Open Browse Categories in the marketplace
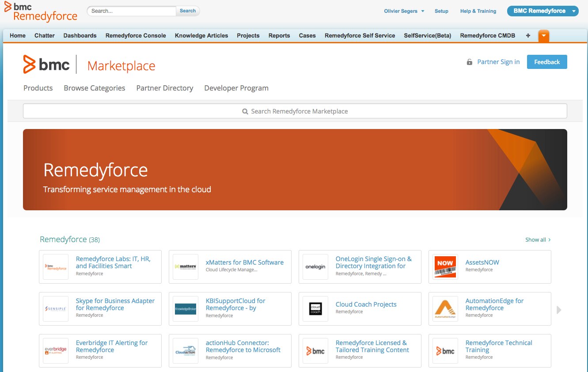 point(95,88)
